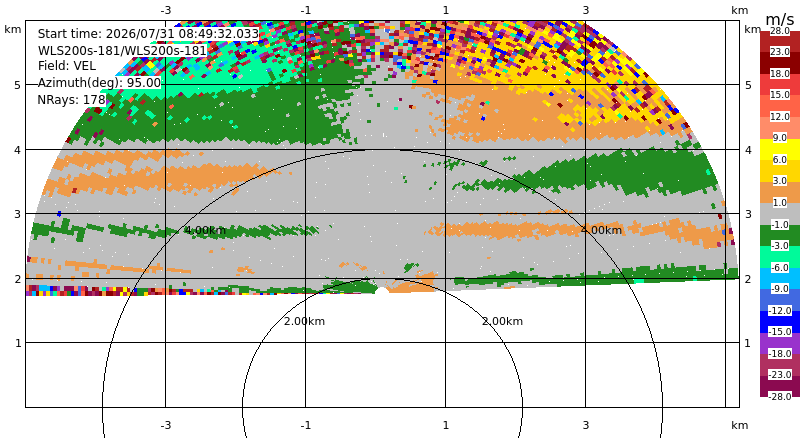The height and width of the screenshot is (438, 800).
Task: Click the Azimuth(deg): 95.00 label
Action: pyautogui.click(x=99, y=83)
